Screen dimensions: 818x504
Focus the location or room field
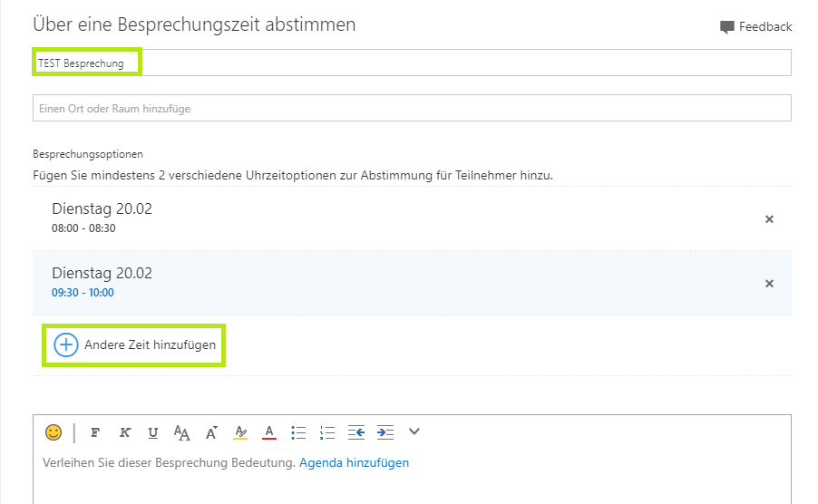(x=412, y=108)
